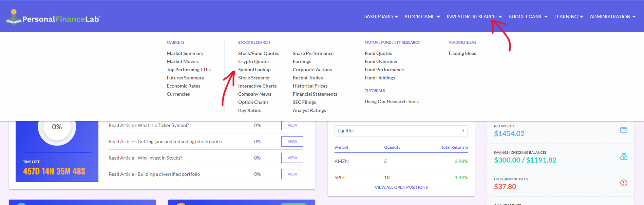Open Trading Ideas menu entry
644x205 pixels.
pos(462,53)
